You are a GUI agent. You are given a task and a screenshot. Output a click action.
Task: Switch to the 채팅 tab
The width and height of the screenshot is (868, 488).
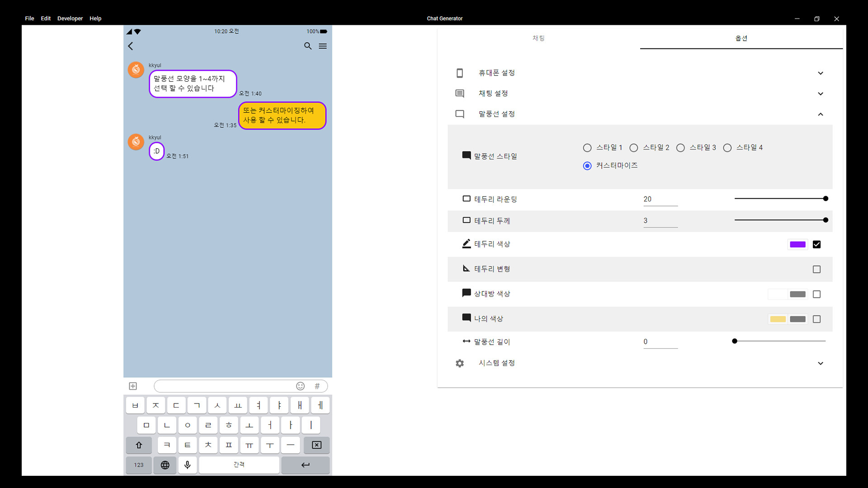[538, 38]
